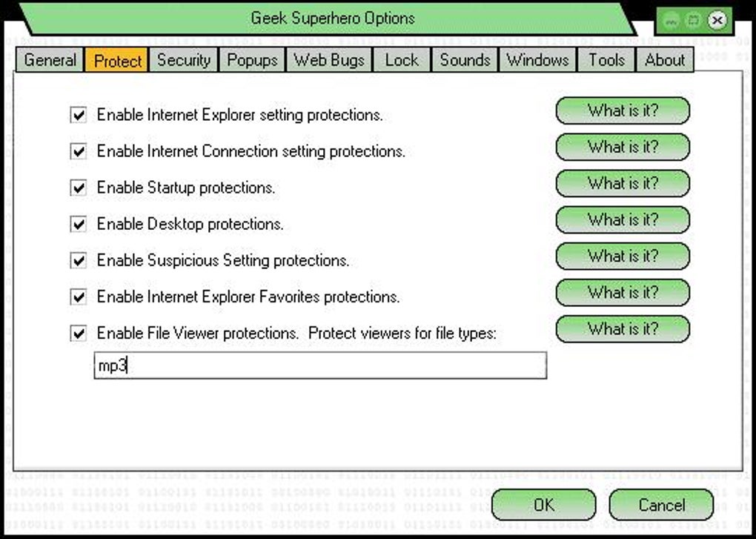
Task: Uncheck Enable Startup protections
Action: (x=78, y=188)
